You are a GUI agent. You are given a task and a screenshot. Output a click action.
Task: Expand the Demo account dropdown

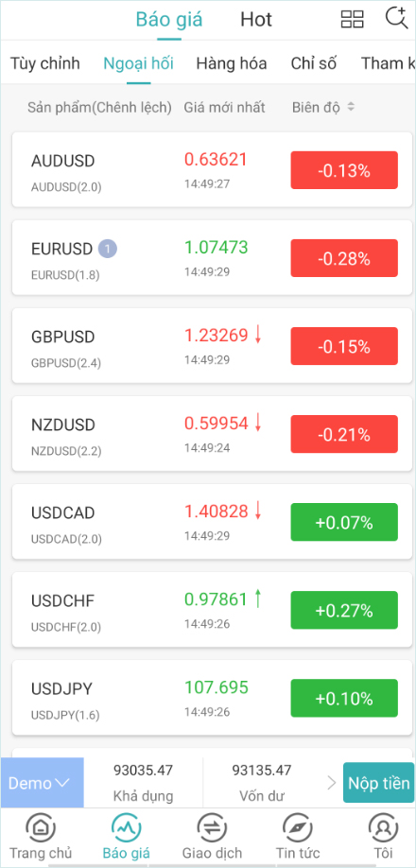[x=42, y=783]
